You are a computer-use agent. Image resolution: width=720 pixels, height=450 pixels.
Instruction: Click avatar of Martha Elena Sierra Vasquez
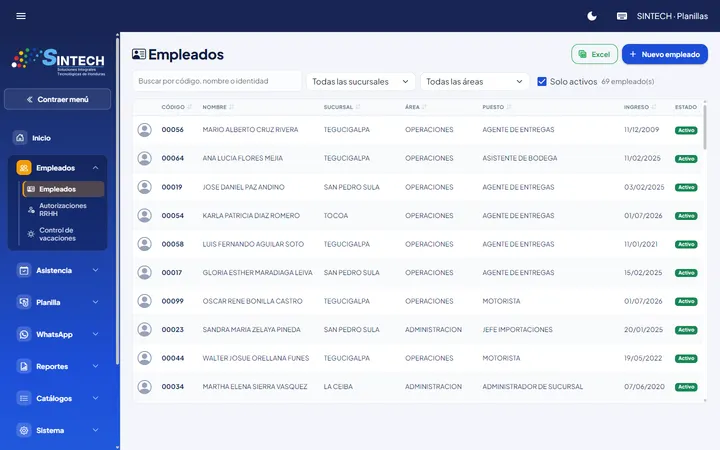(145, 387)
